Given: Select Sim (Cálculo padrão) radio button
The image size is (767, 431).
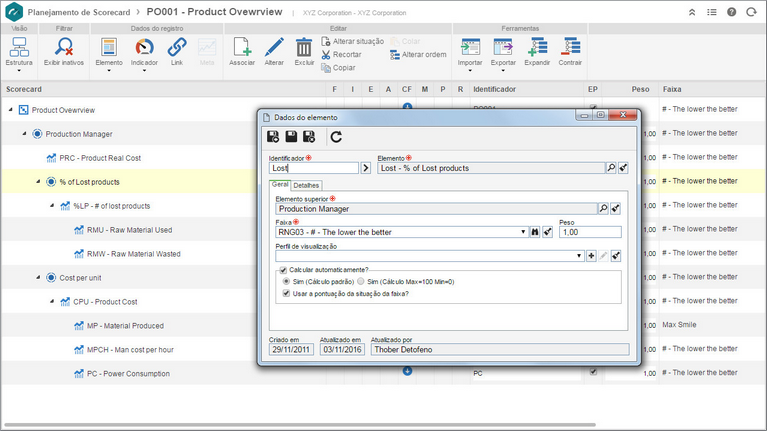Looking at the screenshot, I should (x=286, y=281).
